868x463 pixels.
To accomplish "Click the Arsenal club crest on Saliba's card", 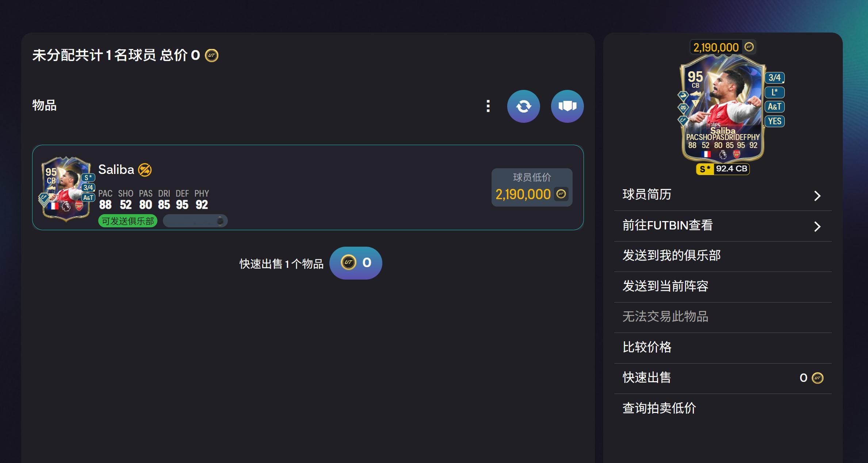I will coord(737,155).
